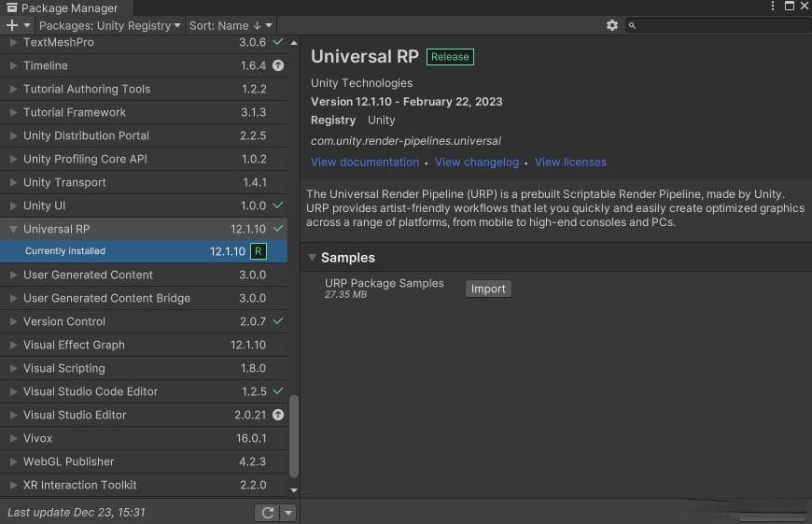Select the Currently installed 12.1.10 row

144,251
